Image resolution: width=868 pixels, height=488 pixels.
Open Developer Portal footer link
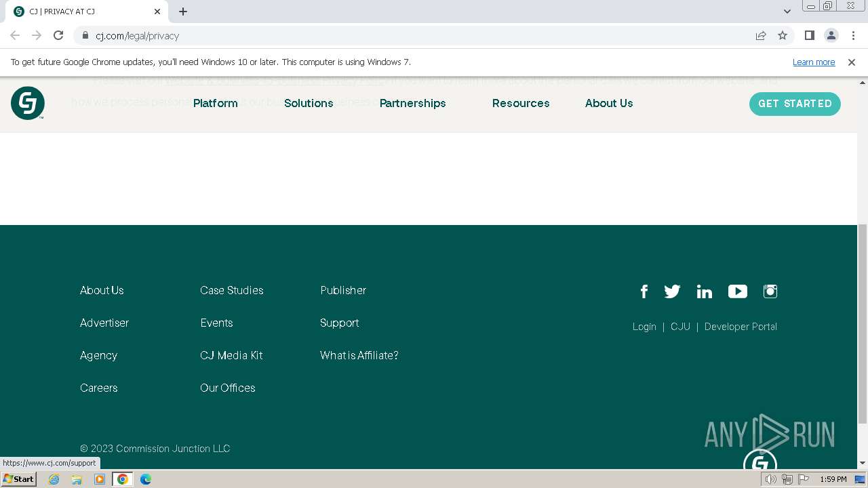(x=741, y=327)
